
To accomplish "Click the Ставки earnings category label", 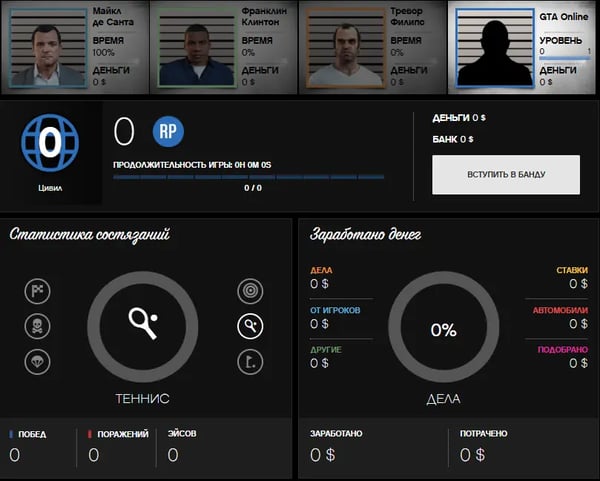I will tap(572, 270).
